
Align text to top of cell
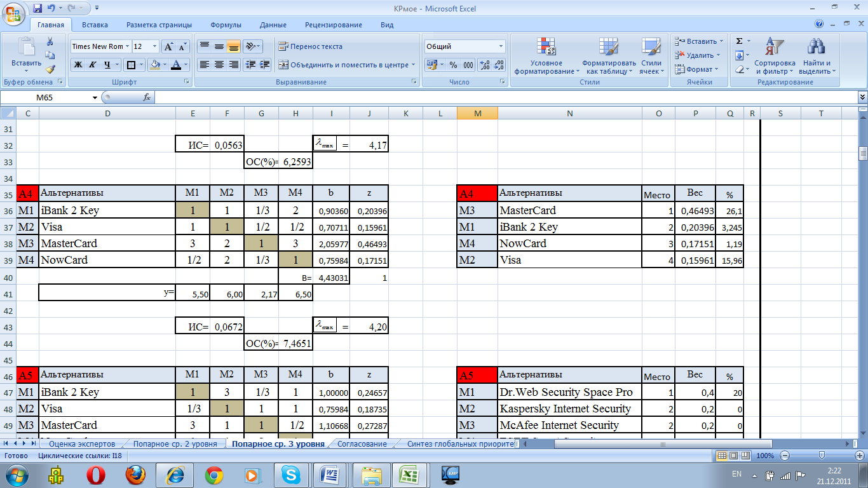204,46
